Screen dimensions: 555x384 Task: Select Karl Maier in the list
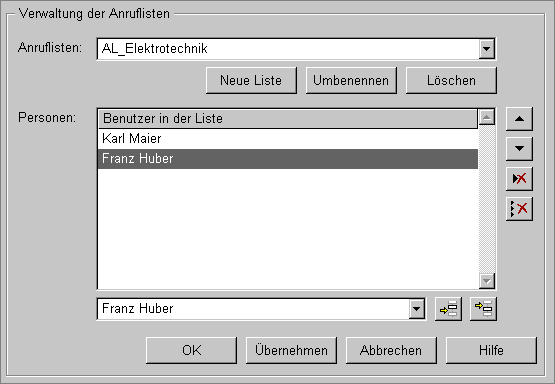[x=288, y=138]
